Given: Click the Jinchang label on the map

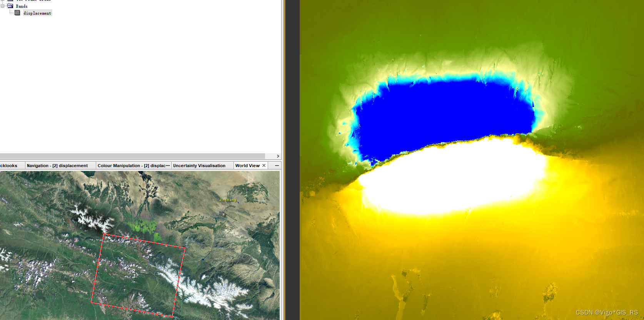Looking at the screenshot, I should pos(228,200).
